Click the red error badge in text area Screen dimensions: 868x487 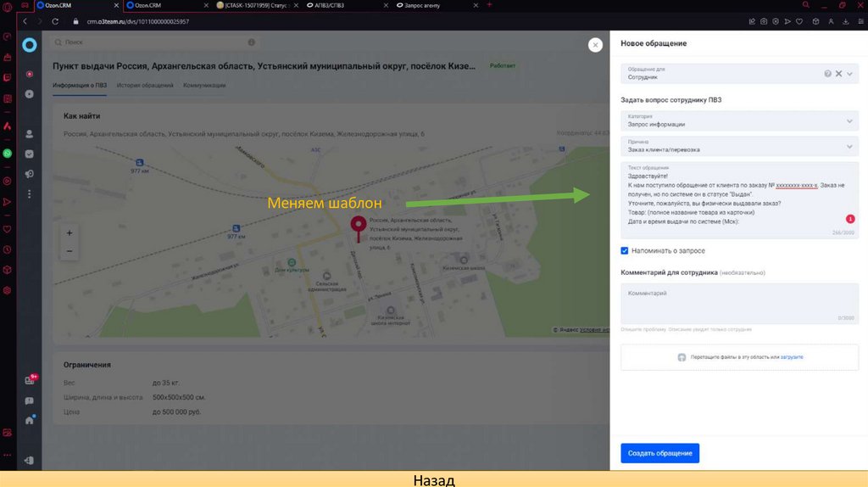click(x=850, y=219)
